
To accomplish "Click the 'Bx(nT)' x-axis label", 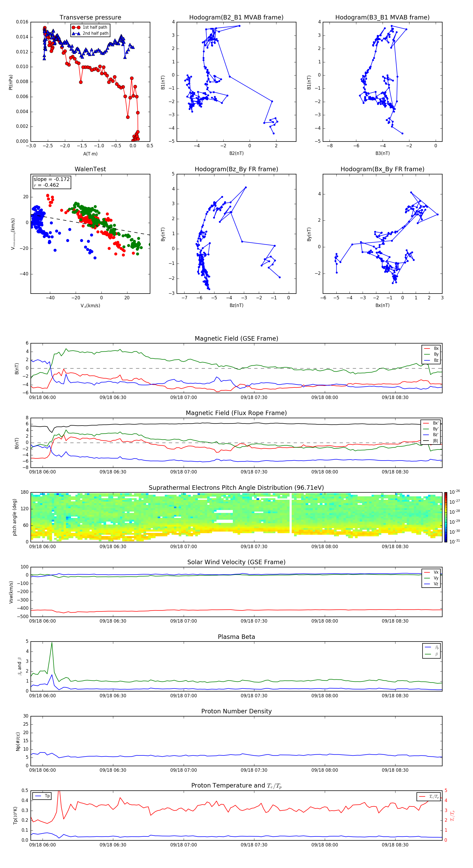I will (x=382, y=305).
